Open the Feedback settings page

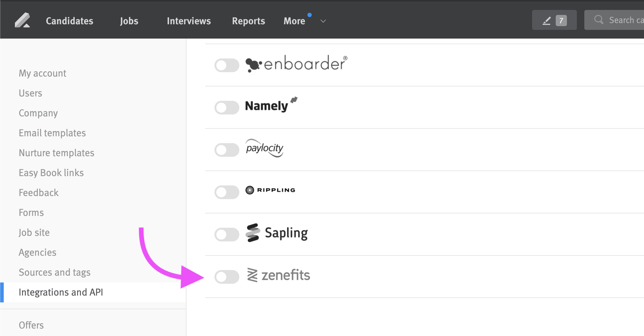(39, 193)
